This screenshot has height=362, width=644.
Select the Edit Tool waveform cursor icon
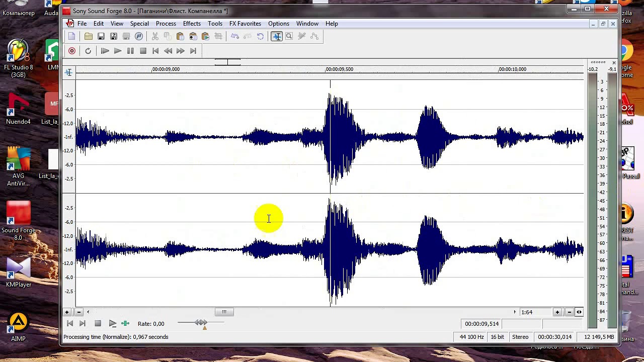277,36
